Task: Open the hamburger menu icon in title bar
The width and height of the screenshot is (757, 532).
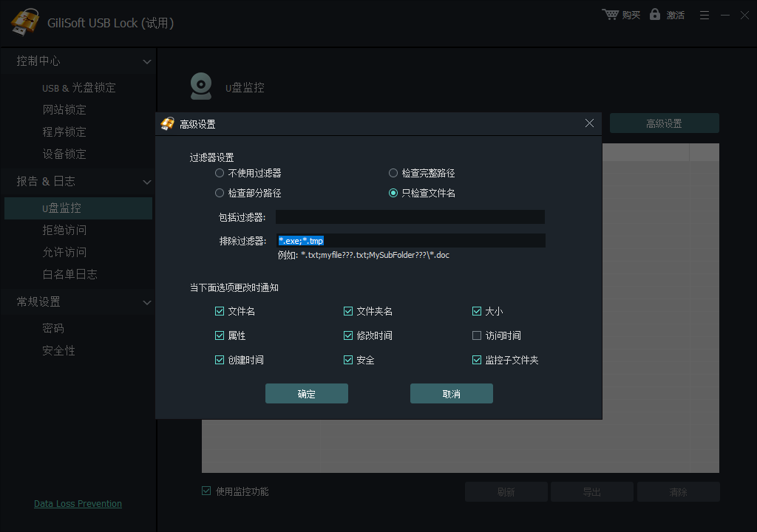Action: [x=705, y=16]
